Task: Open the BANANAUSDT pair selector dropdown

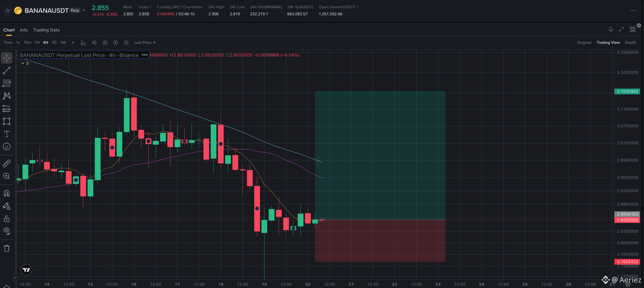Action: [84, 10]
